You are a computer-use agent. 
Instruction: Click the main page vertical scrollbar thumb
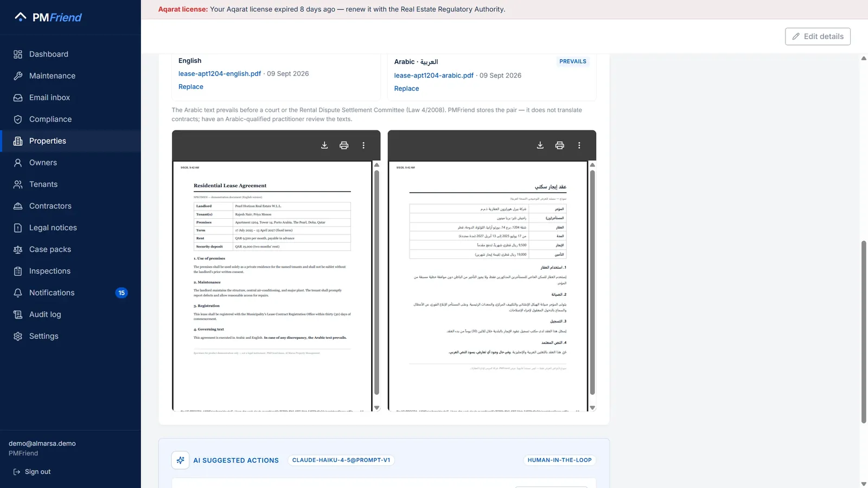[864, 332]
